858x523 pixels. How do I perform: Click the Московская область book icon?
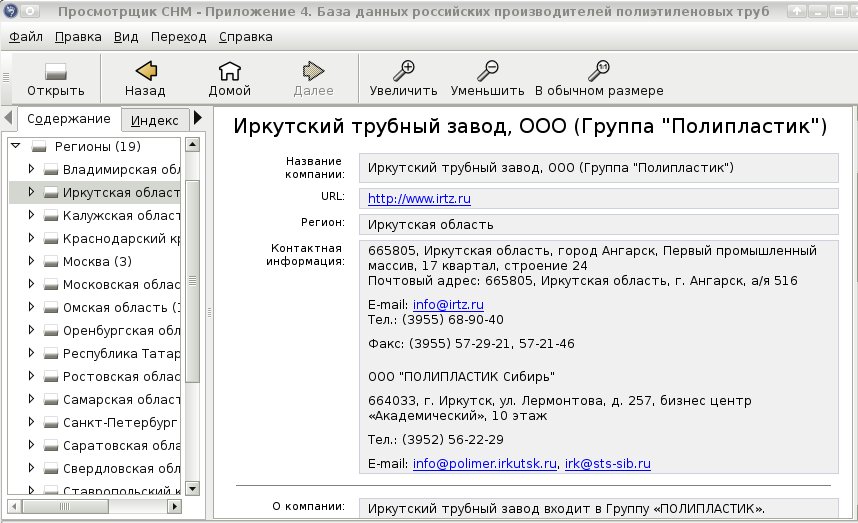pyautogui.click(x=51, y=284)
